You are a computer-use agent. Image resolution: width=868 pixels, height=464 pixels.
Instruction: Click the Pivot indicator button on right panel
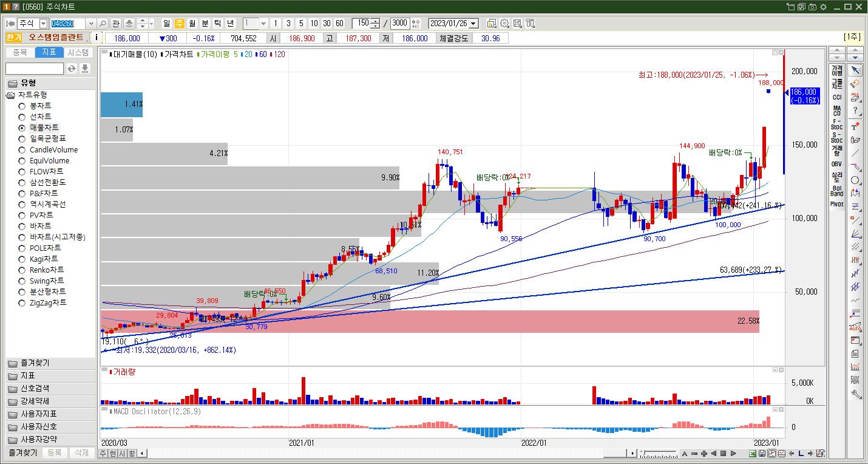coord(837,204)
